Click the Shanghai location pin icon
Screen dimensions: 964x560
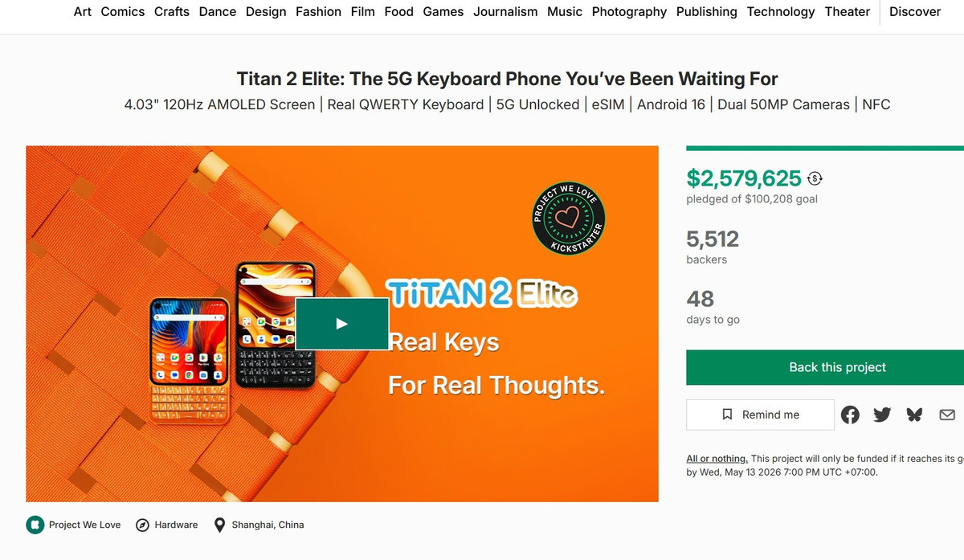point(219,525)
